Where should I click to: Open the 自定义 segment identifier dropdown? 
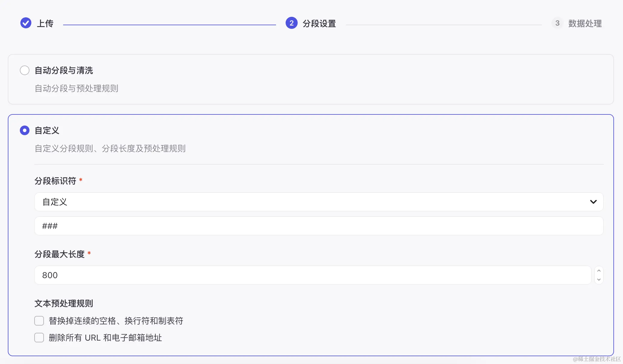point(319,202)
